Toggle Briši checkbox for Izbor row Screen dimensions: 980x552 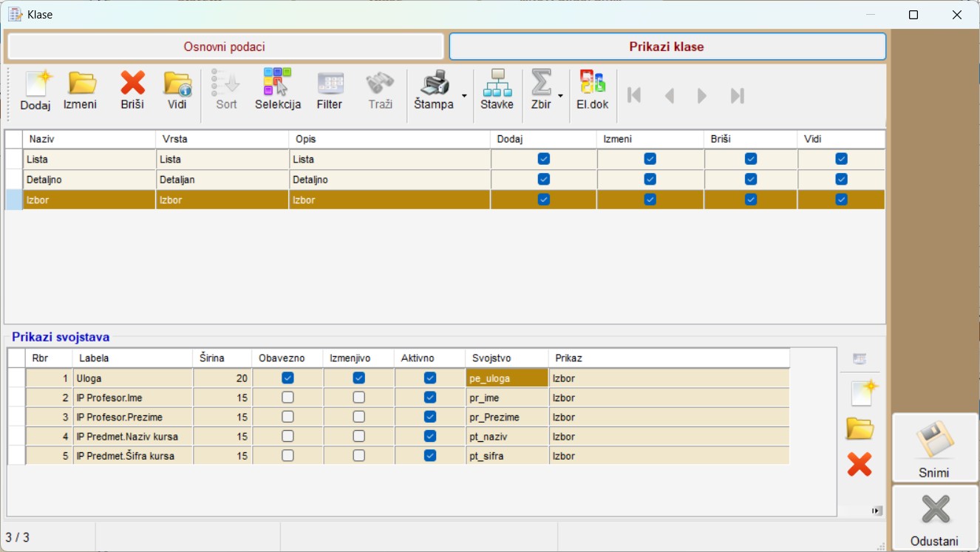pyautogui.click(x=751, y=200)
